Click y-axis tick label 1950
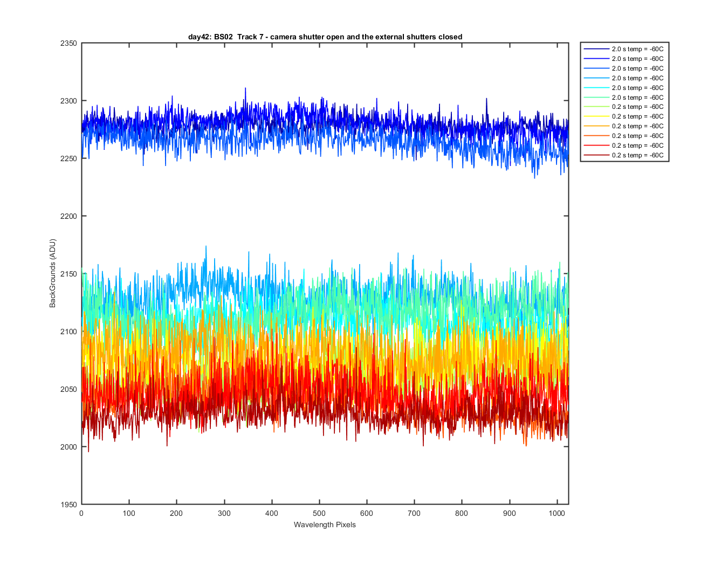 tap(69, 505)
